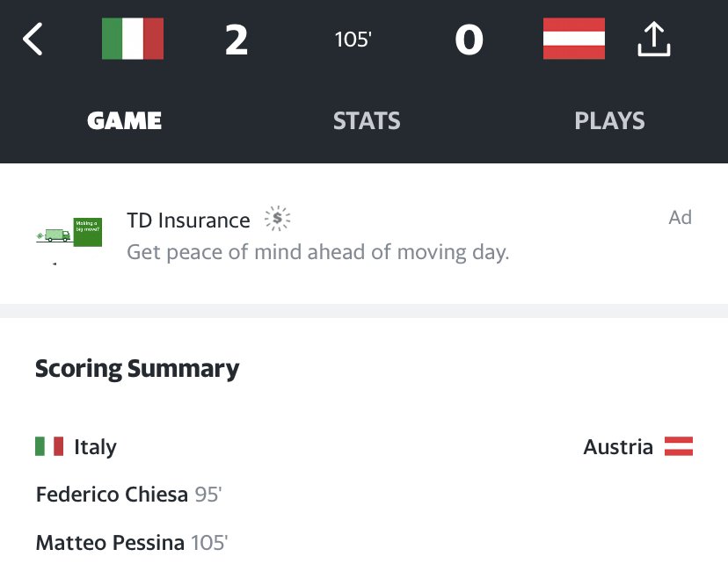Tap the back arrow icon

[33, 40]
